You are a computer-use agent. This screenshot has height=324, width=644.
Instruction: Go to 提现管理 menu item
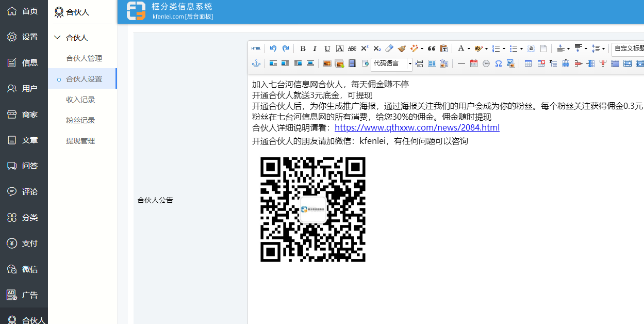click(x=80, y=141)
